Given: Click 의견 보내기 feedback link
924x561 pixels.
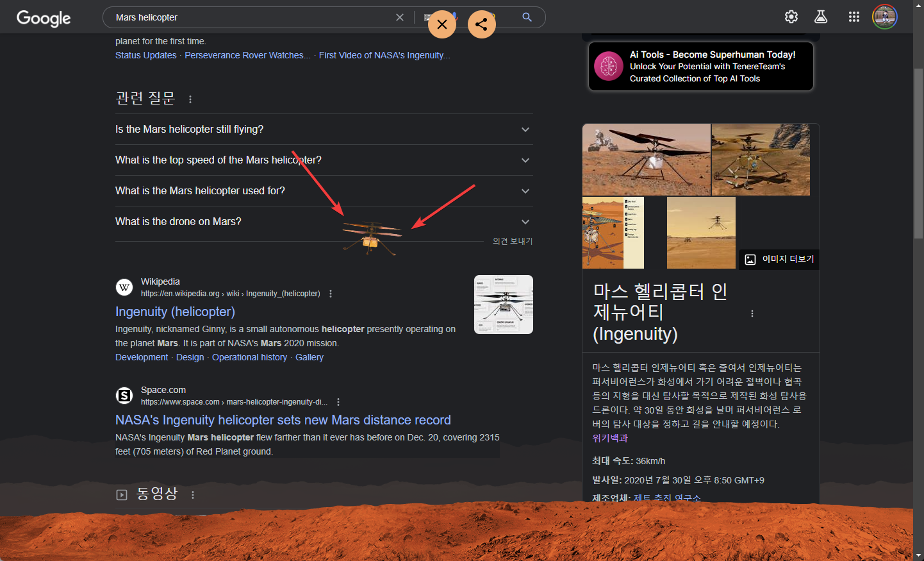Looking at the screenshot, I should coord(513,241).
